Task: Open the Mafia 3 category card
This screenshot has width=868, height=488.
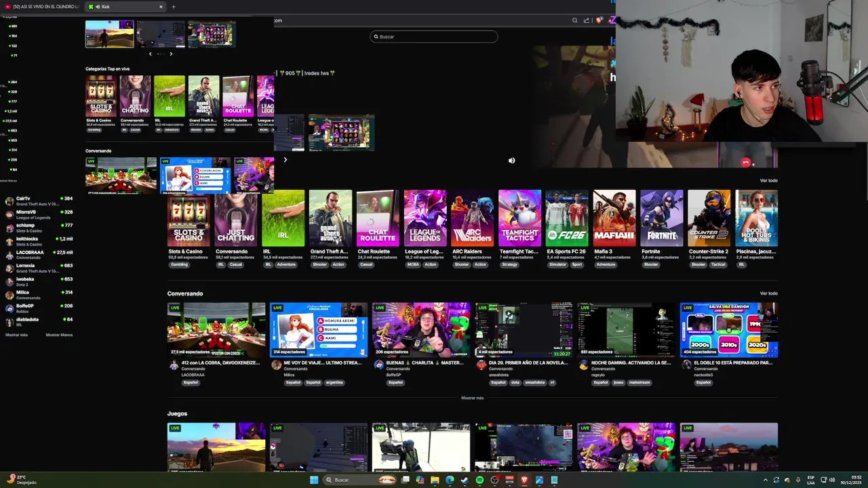Action: [x=614, y=218]
